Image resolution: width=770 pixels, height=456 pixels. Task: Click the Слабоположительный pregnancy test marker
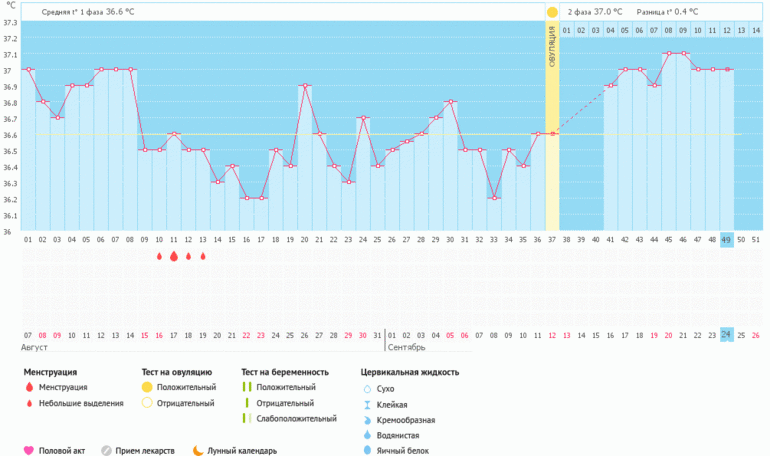245,419
